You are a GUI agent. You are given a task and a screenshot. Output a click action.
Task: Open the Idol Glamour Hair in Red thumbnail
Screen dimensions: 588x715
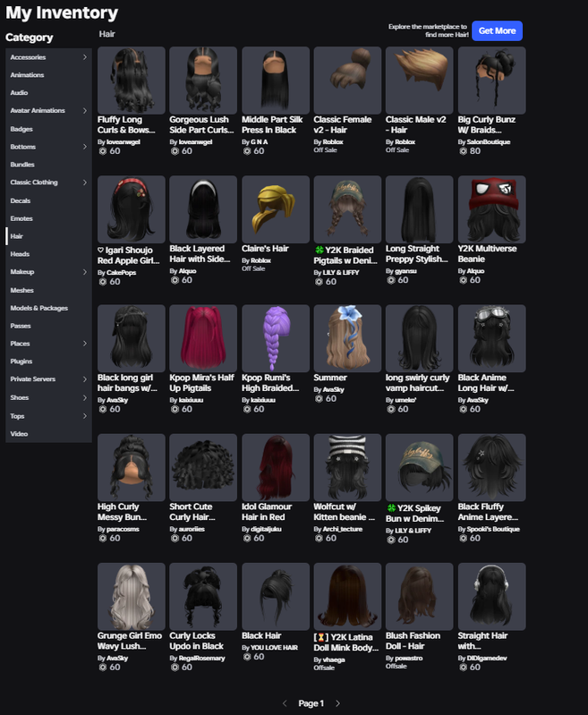[x=276, y=467]
